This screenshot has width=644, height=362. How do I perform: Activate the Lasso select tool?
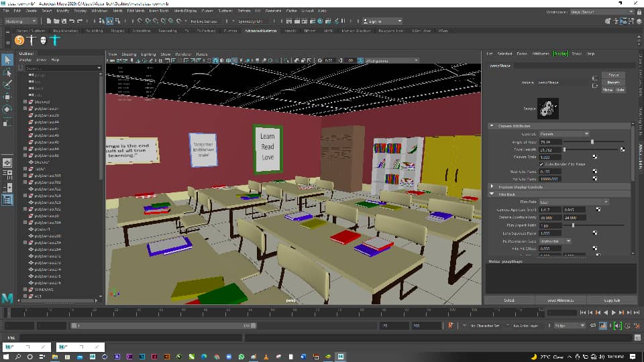click(7, 72)
